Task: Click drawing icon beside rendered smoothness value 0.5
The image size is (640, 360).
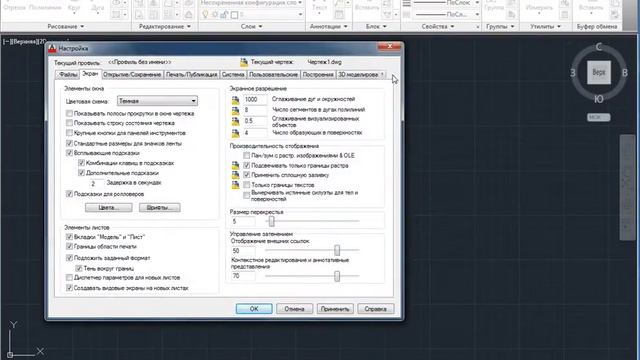Action: (235, 122)
